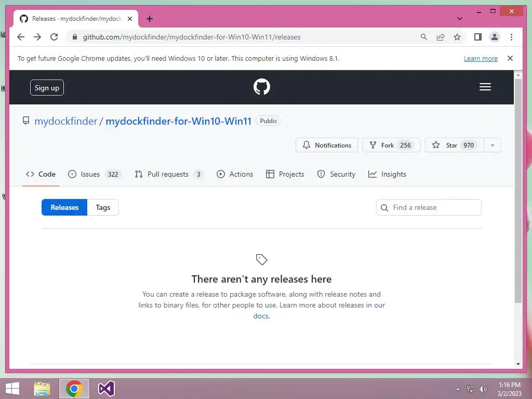Screen dimensions: 532x399
Task: Open the Projects tab
Action: pos(285,174)
